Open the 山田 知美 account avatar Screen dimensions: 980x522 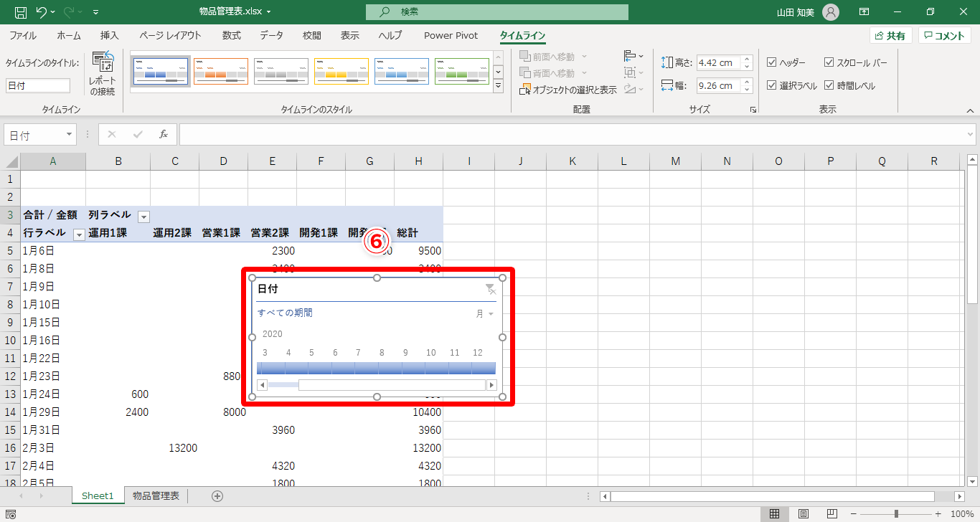831,12
